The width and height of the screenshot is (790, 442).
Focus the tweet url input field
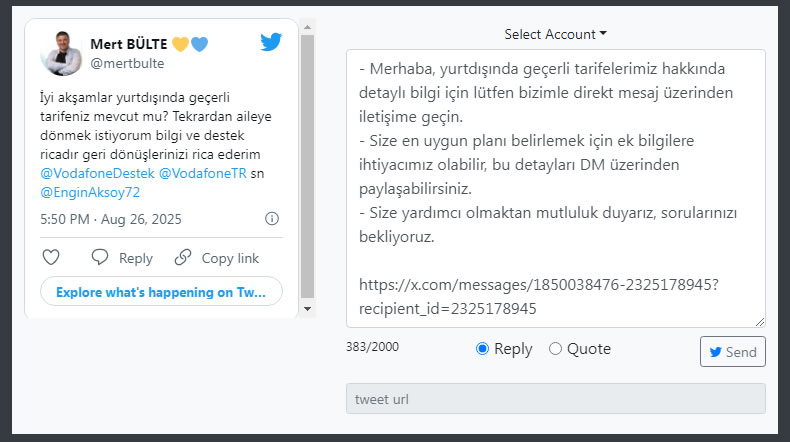point(555,399)
